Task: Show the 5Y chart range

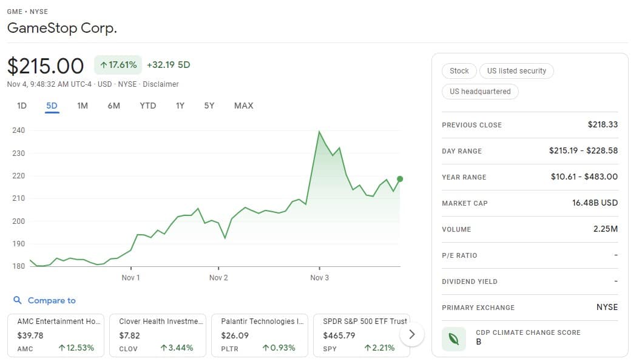Action: click(209, 106)
